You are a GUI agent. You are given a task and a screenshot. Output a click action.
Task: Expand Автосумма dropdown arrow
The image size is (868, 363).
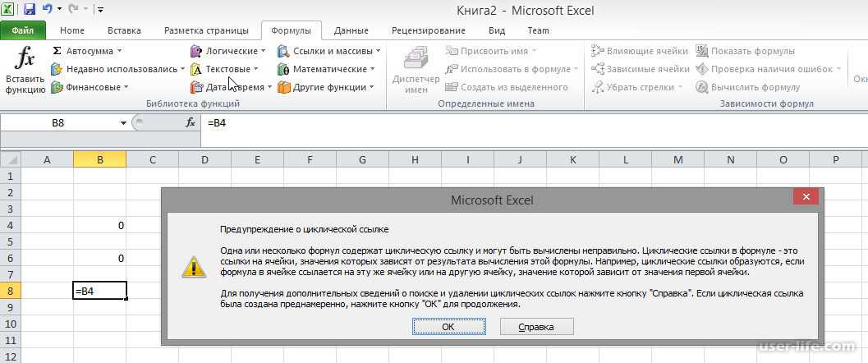pyautogui.click(x=119, y=51)
